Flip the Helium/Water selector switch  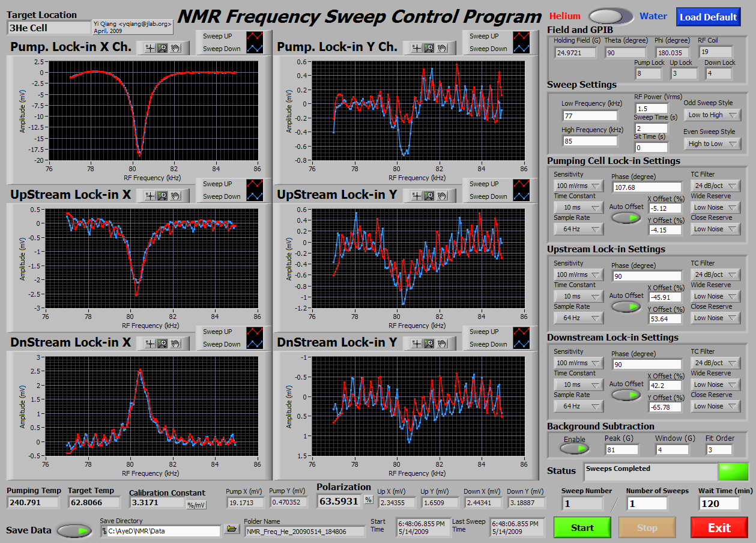tap(611, 16)
